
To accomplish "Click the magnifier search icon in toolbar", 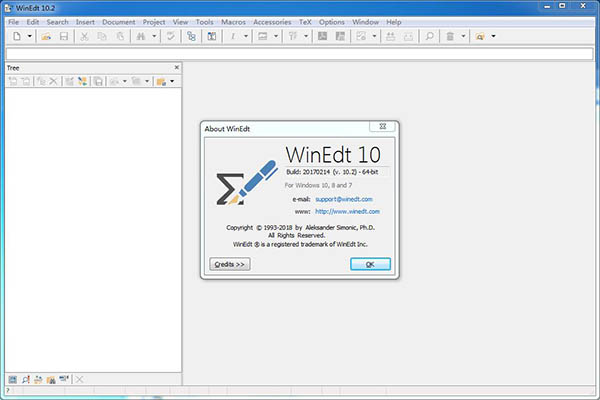I will click(x=429, y=36).
